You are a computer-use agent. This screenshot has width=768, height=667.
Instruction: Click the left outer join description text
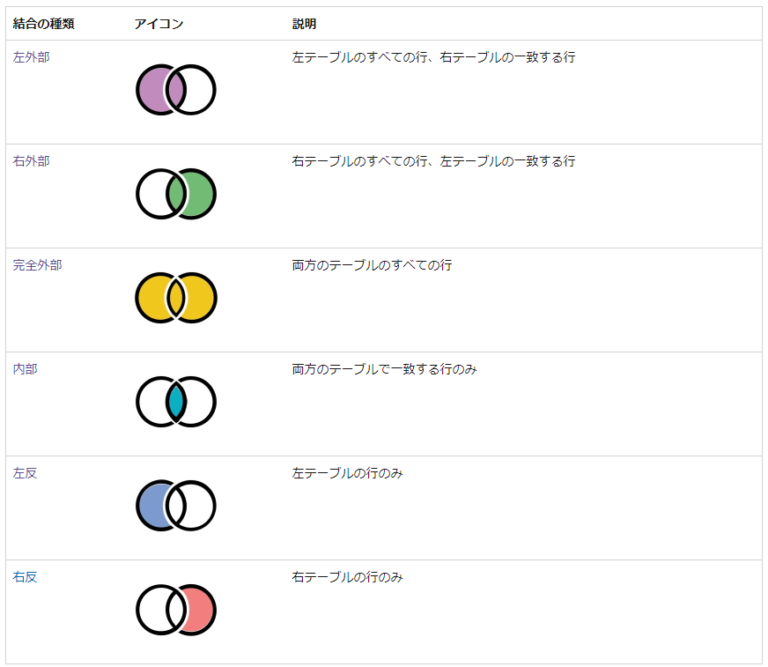click(x=433, y=57)
